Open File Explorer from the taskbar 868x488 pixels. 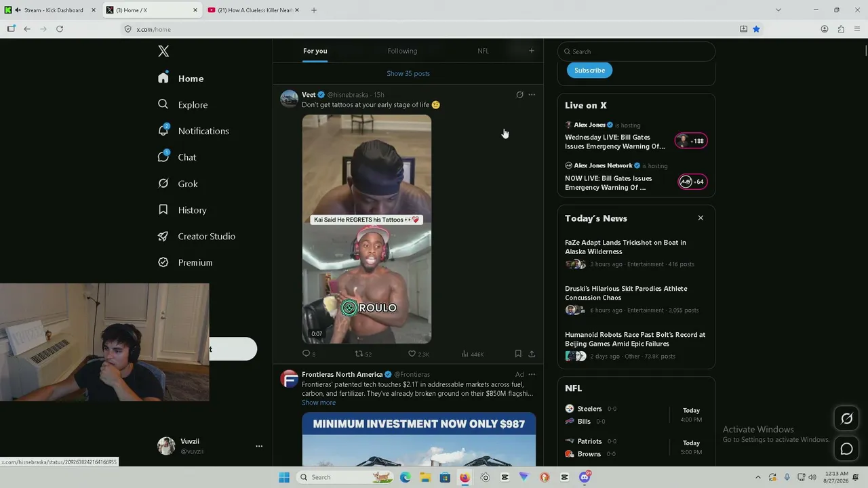(x=425, y=477)
